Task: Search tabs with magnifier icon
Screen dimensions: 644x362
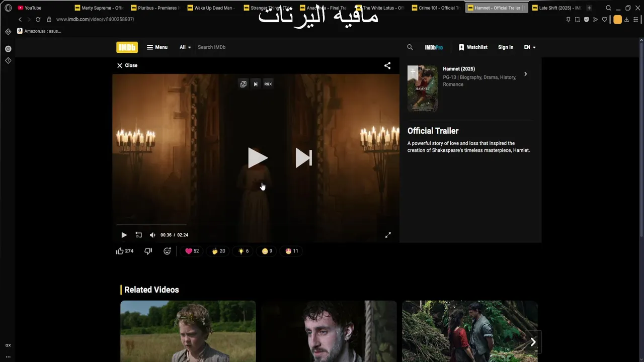Action: click(608, 8)
